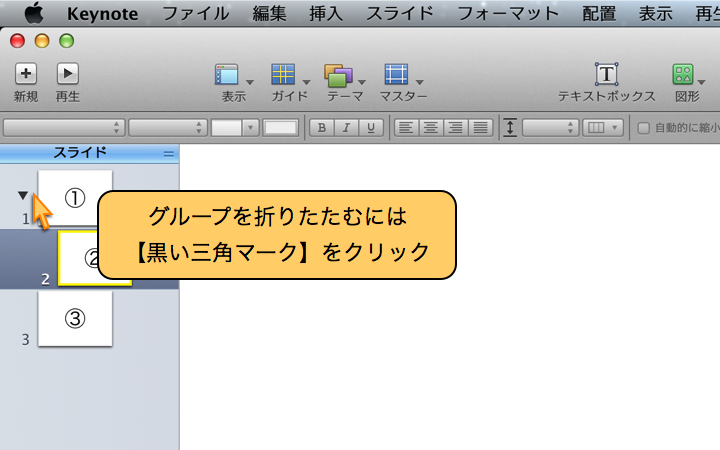Zoom the Keynote window with green button

click(67, 41)
